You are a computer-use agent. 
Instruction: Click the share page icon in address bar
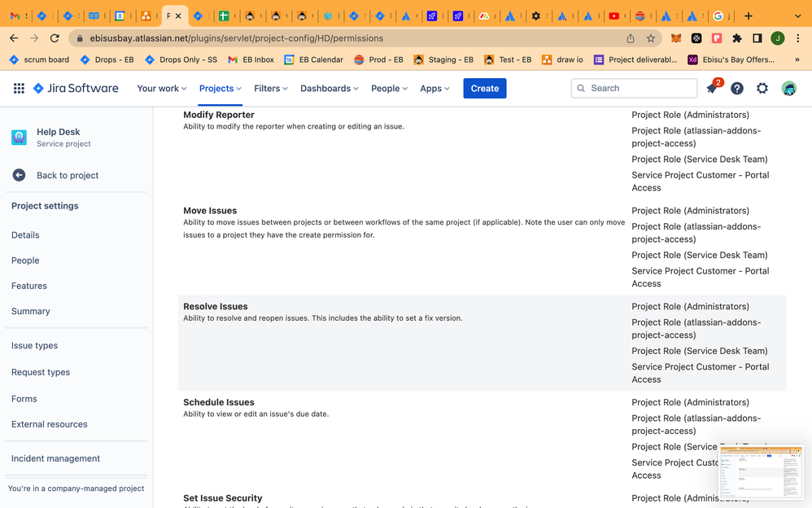[631, 38]
